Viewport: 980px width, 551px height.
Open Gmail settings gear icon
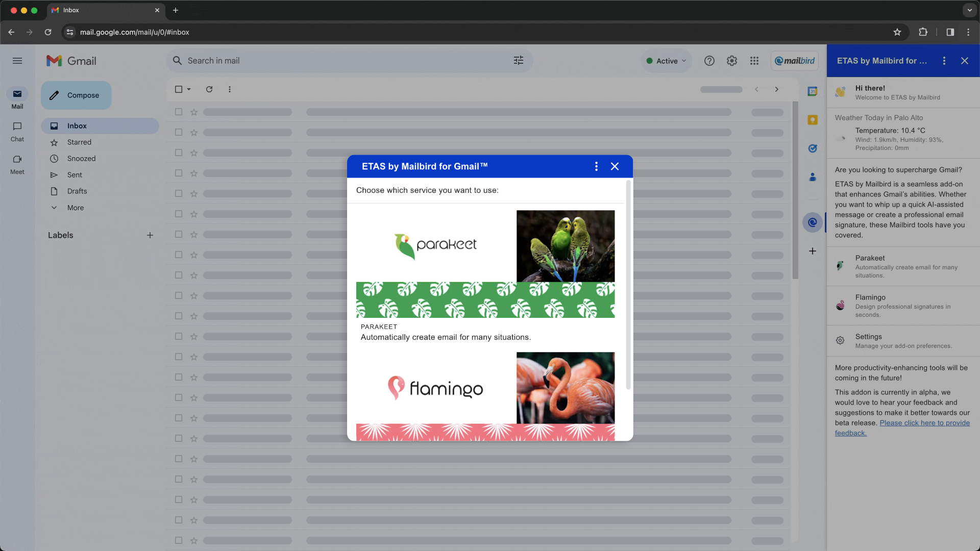point(732,61)
